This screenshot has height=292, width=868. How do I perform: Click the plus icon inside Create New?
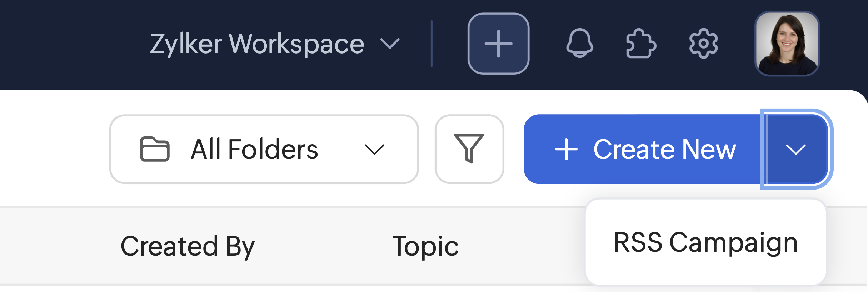[x=566, y=149]
